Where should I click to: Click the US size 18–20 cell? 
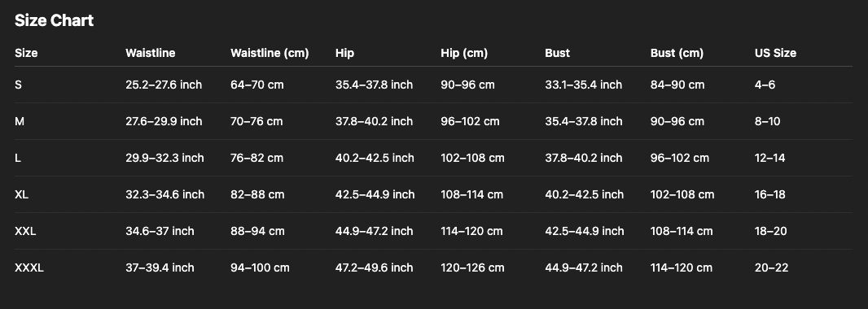click(770, 231)
